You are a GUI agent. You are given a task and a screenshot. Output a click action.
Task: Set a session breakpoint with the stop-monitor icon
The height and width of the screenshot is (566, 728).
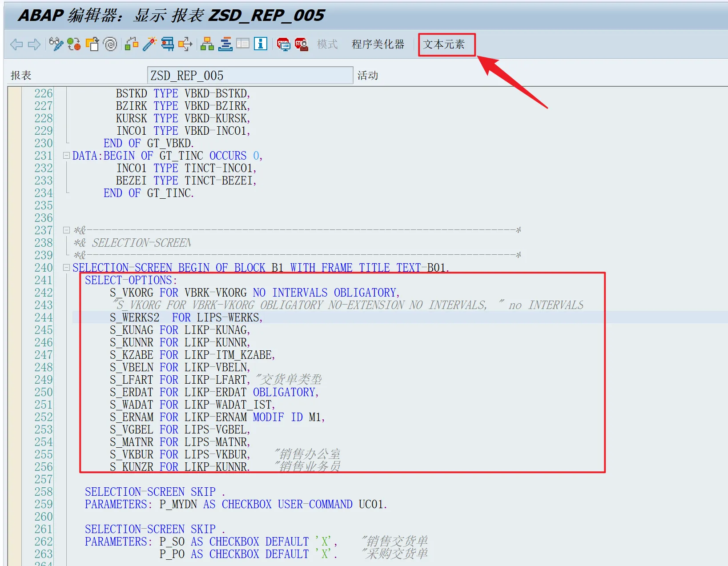coord(283,44)
